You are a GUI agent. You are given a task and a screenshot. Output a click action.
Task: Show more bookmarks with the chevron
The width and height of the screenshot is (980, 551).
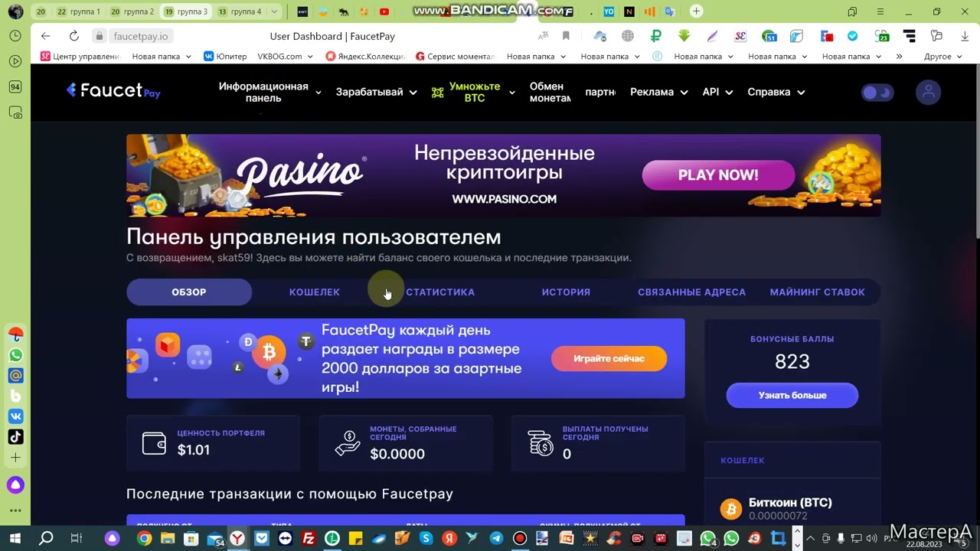tap(899, 56)
